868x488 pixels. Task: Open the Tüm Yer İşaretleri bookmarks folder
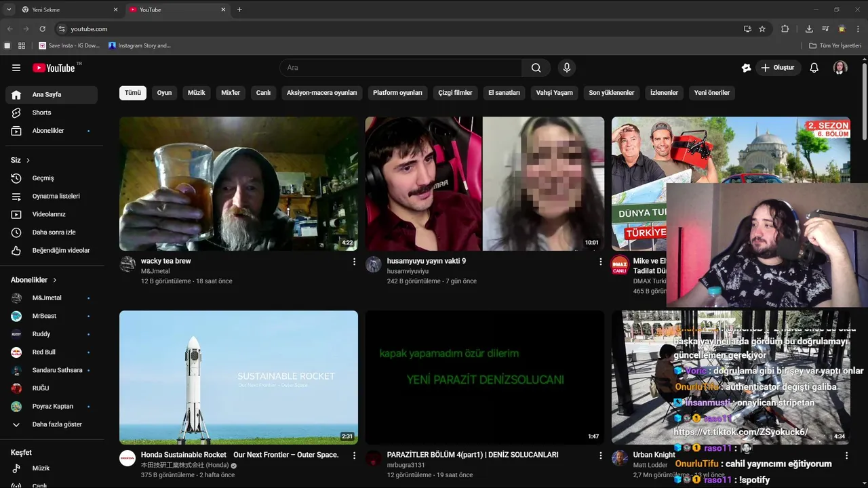tap(835, 45)
